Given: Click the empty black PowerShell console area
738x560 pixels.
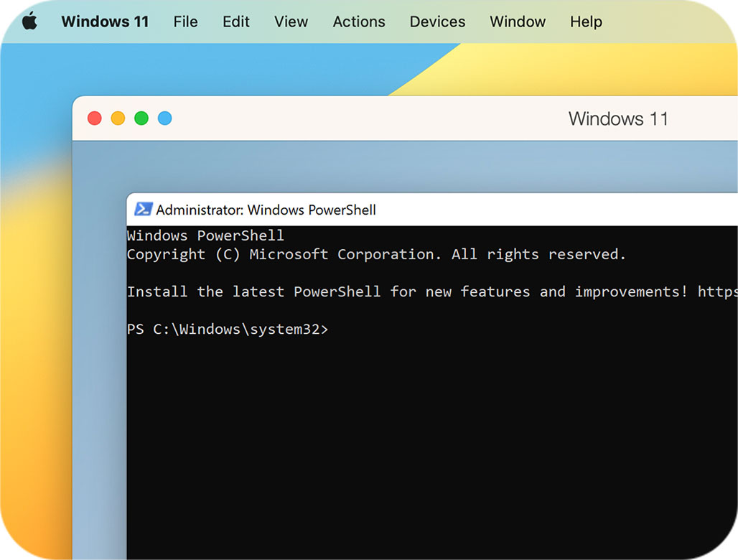Looking at the screenshot, I should [431, 445].
